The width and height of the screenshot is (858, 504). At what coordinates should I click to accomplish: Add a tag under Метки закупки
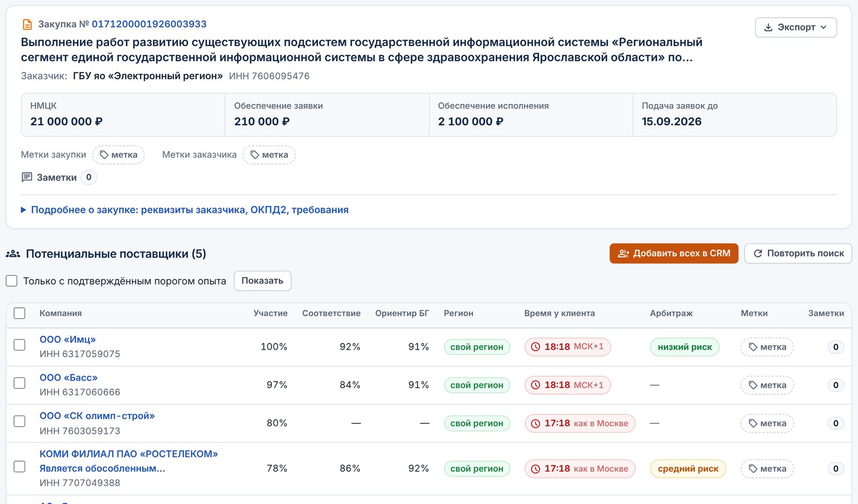point(119,155)
